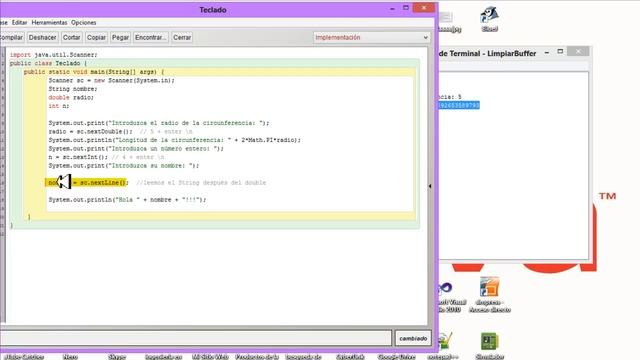Minimize the Teclado editor window

point(392,8)
